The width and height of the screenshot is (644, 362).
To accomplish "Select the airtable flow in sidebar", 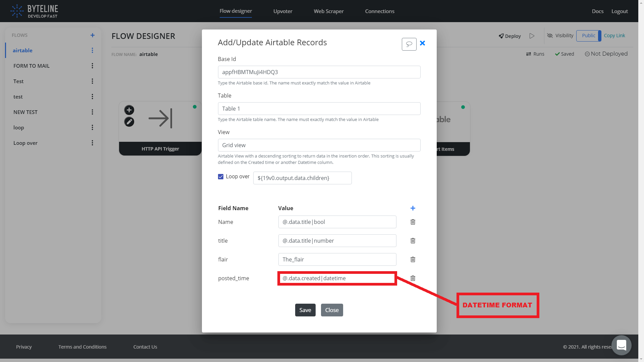I will pyautogui.click(x=22, y=50).
